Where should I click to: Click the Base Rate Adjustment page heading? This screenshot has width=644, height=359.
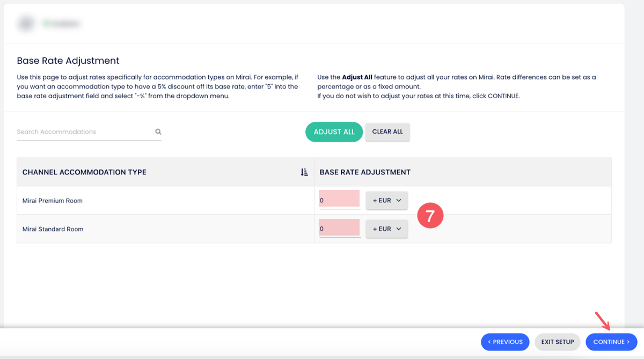(x=68, y=61)
